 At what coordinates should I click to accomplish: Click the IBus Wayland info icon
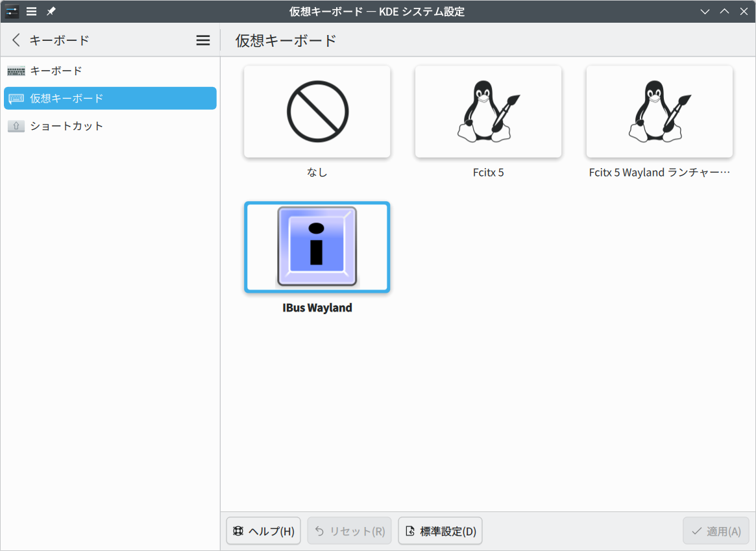click(317, 247)
